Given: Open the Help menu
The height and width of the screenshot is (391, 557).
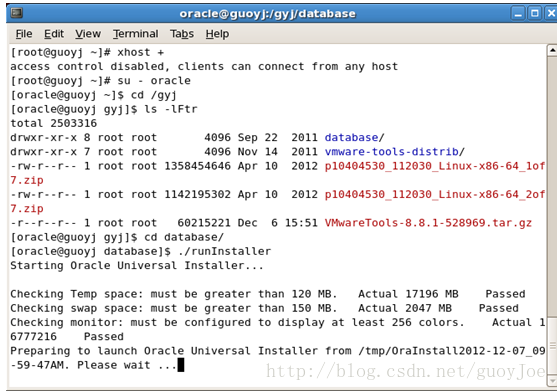Looking at the screenshot, I should [x=217, y=34].
